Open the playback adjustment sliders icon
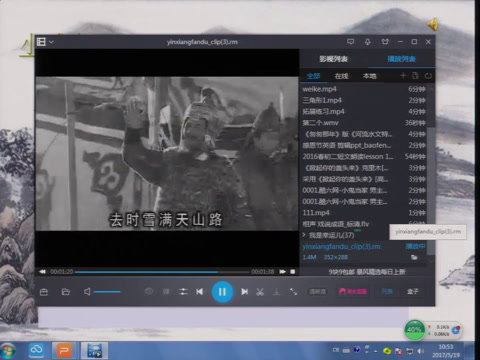 [183, 292]
